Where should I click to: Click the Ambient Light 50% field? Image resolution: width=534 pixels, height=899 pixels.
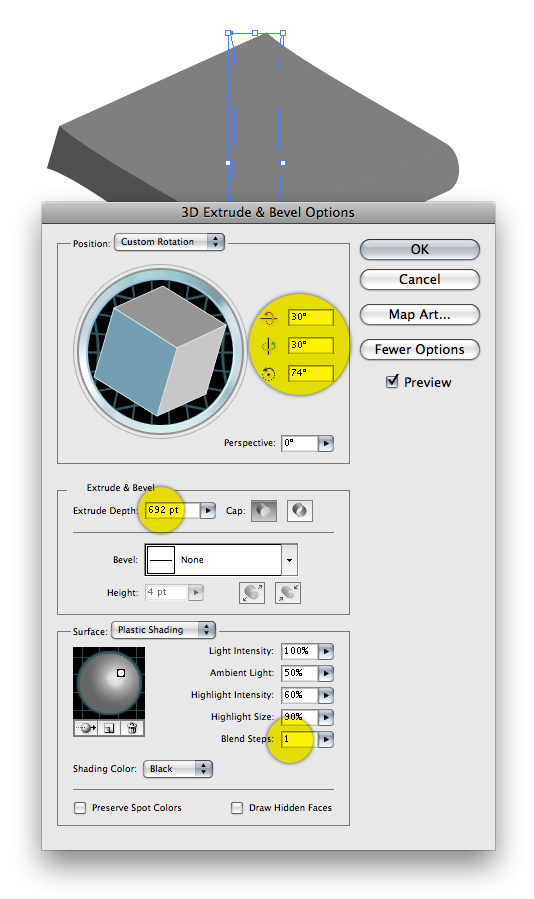(299, 673)
